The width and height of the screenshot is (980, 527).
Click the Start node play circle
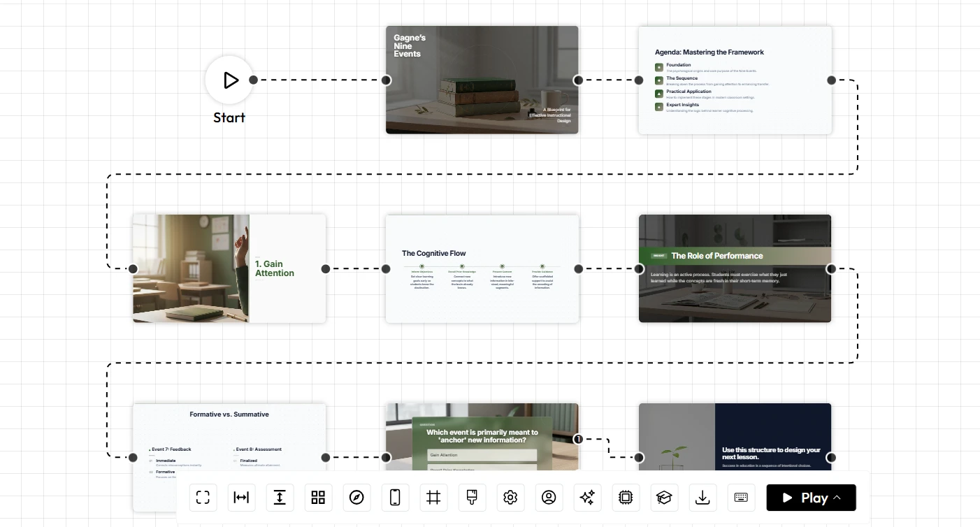[x=229, y=80]
